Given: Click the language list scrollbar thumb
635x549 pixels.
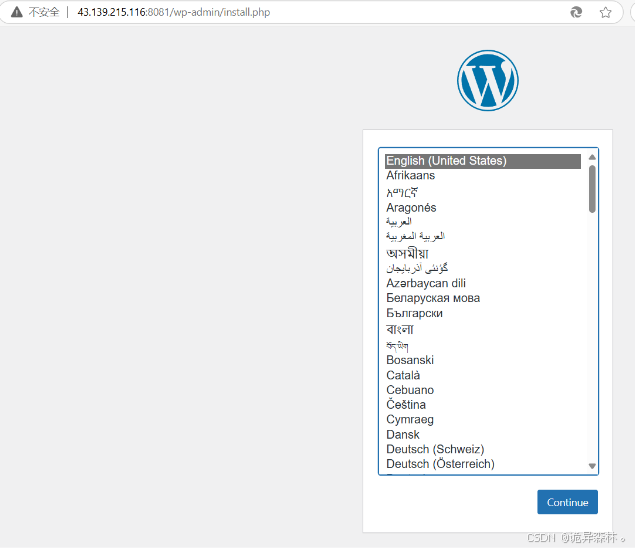Looking at the screenshot, I should (592, 189).
